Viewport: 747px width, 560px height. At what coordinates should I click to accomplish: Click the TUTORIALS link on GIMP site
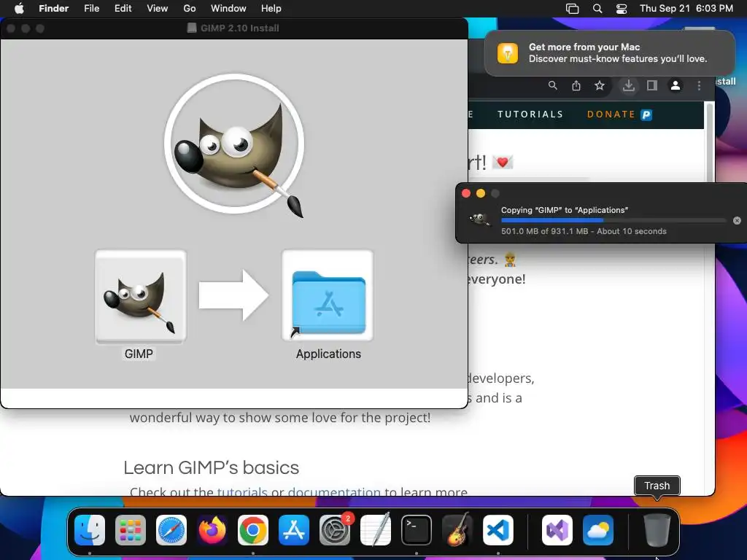[530, 114]
